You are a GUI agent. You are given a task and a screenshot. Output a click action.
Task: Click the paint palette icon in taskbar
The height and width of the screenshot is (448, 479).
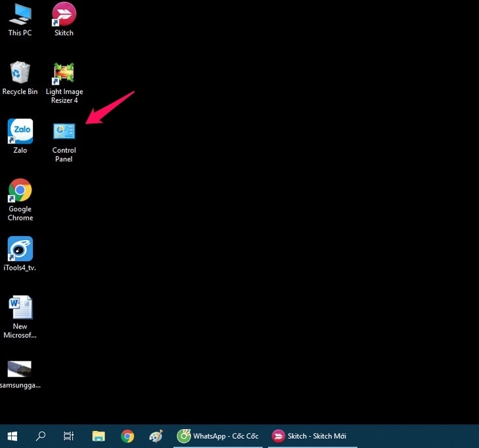156,436
